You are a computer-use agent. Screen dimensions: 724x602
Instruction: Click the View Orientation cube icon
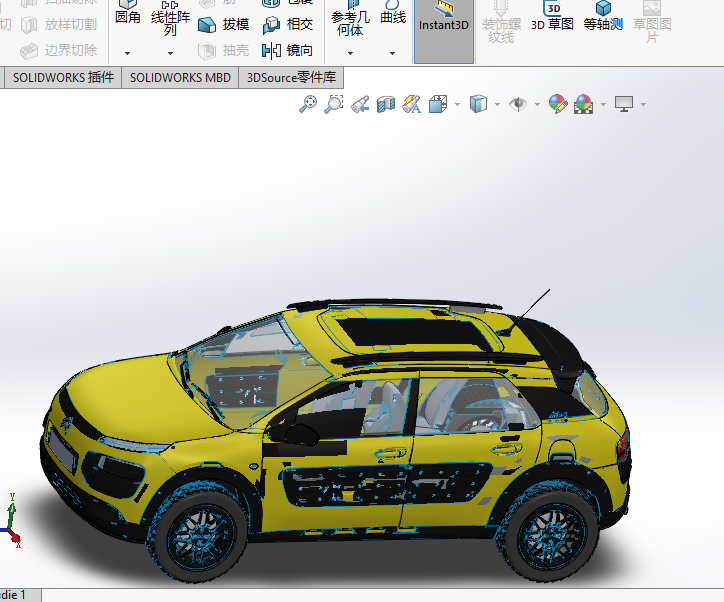(x=438, y=104)
